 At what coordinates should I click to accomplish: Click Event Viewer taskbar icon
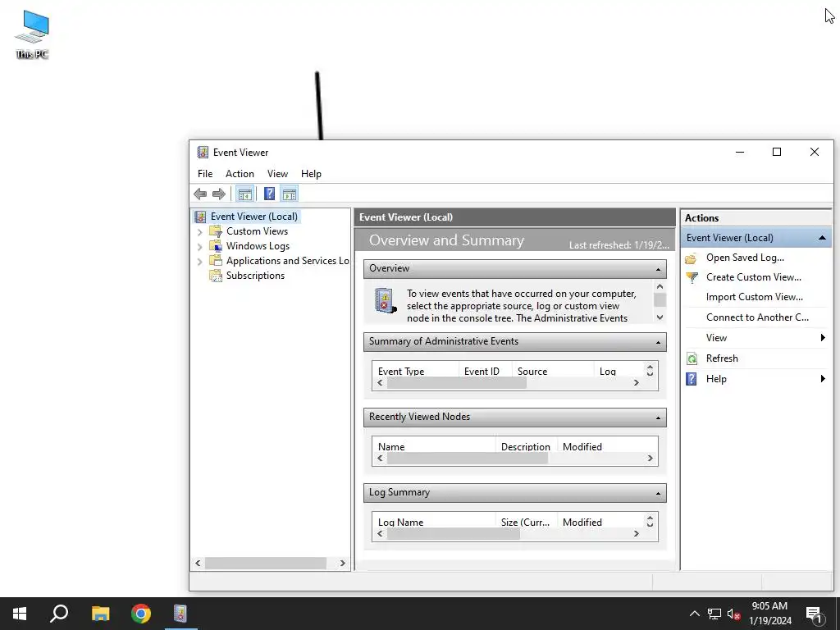[180, 614]
